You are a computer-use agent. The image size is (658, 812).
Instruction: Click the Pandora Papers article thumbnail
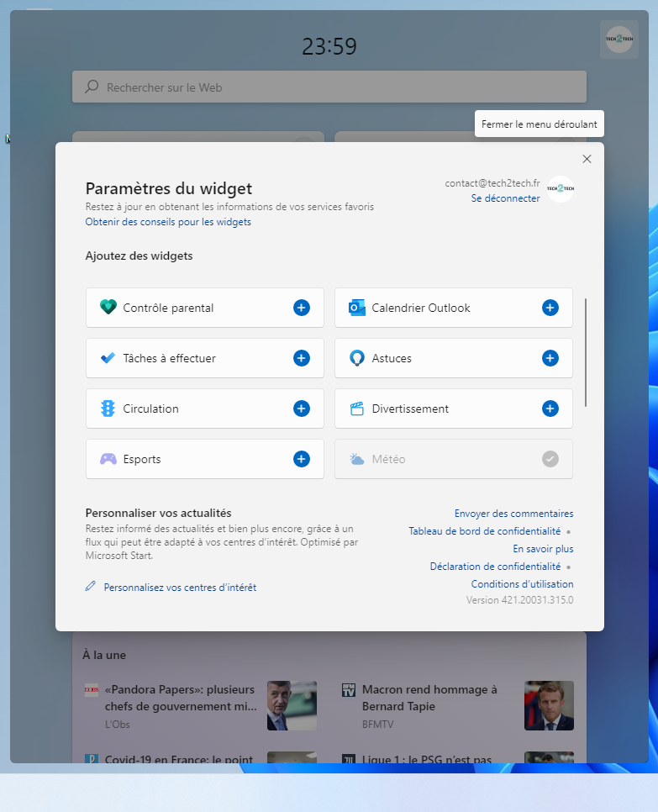(292, 705)
